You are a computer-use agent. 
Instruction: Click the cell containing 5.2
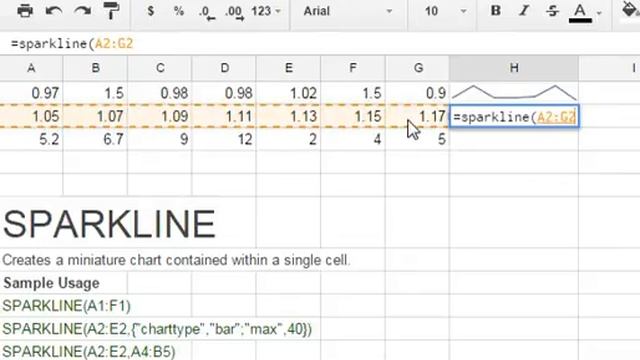pos(31,139)
